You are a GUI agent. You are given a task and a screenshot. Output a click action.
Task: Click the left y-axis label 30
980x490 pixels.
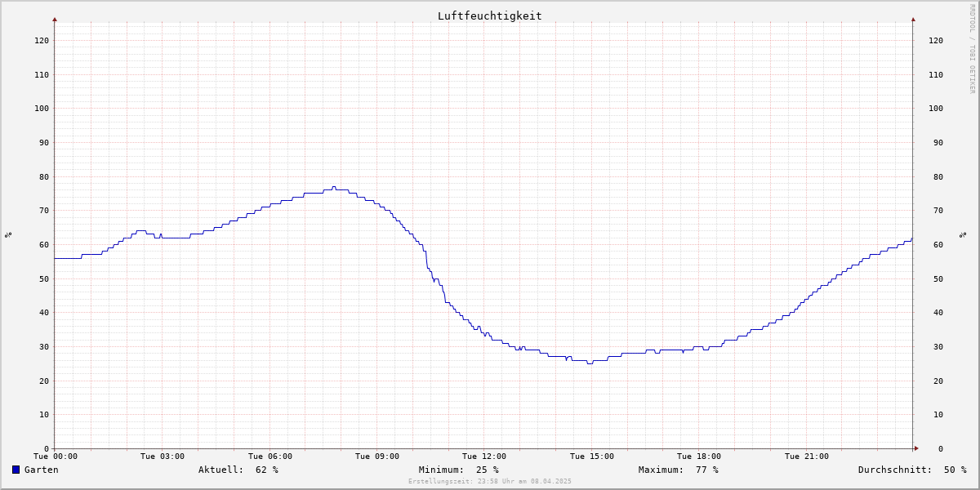pyautogui.click(x=44, y=346)
